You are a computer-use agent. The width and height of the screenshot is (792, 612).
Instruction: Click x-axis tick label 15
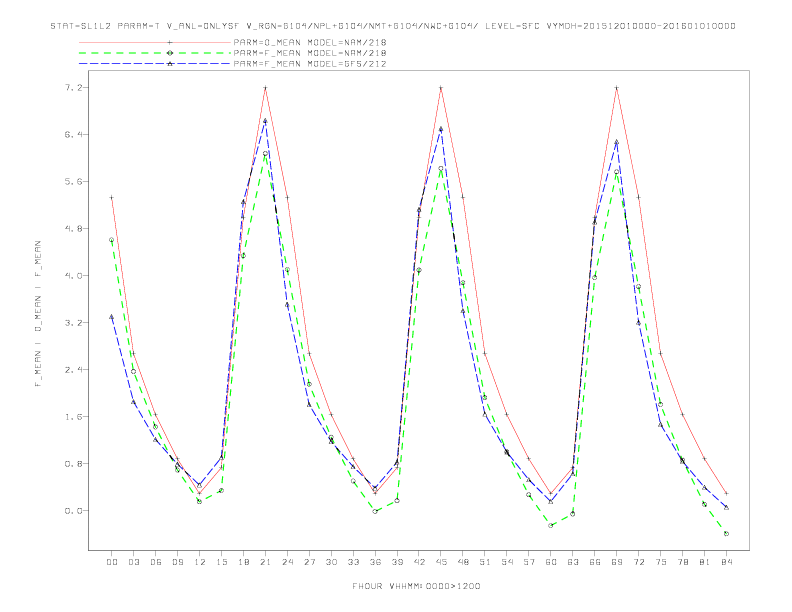[x=221, y=562]
